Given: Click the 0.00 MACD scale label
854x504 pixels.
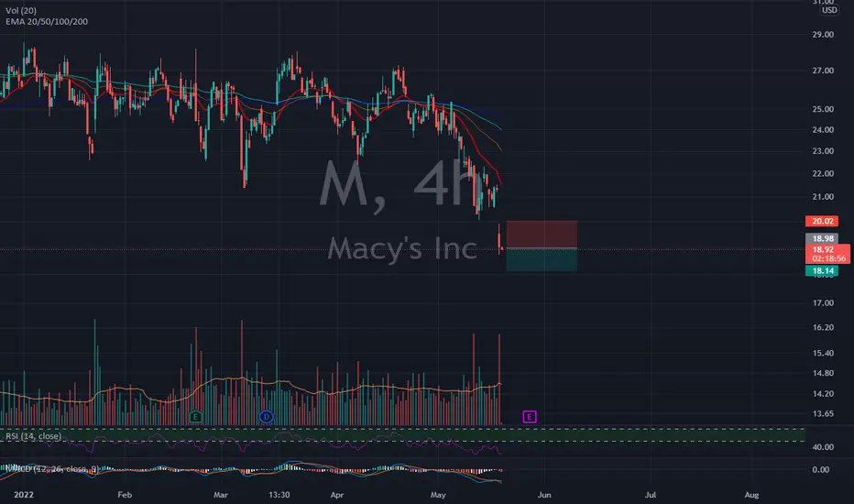Looking at the screenshot, I should pyautogui.click(x=821, y=470).
